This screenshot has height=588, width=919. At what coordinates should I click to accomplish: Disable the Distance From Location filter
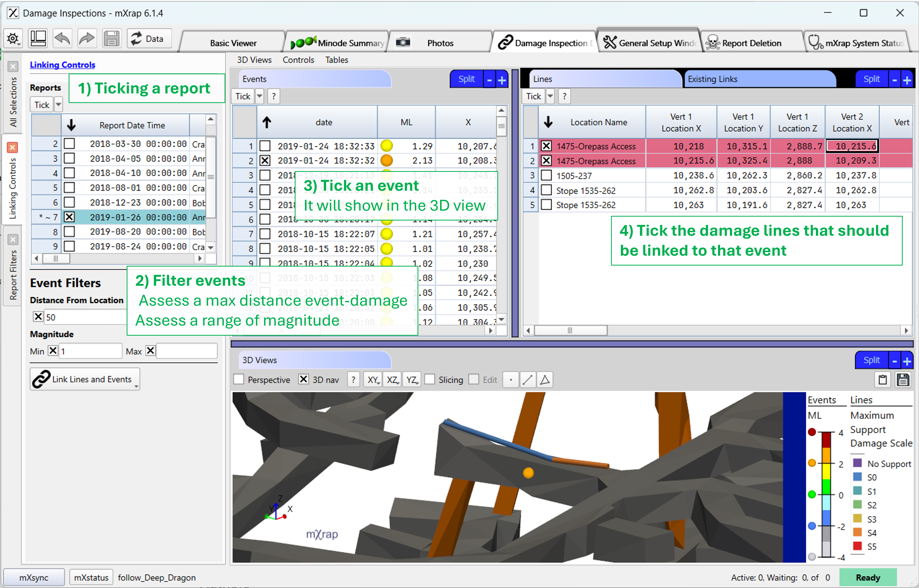click(38, 317)
